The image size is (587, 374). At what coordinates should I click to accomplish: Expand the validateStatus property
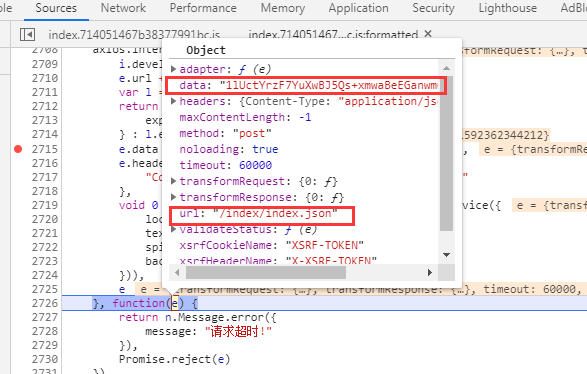pos(173,229)
